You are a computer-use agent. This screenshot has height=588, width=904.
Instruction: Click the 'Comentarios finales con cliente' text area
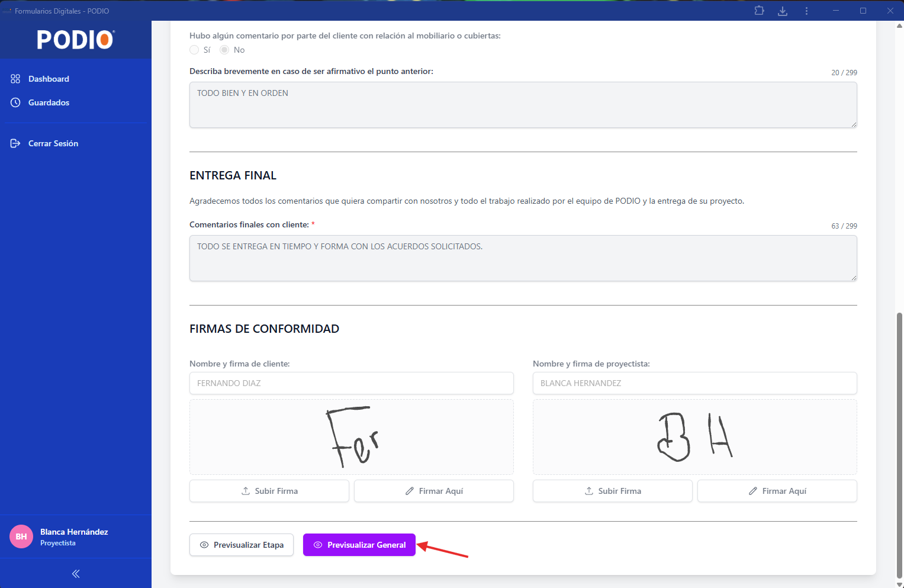(x=523, y=258)
